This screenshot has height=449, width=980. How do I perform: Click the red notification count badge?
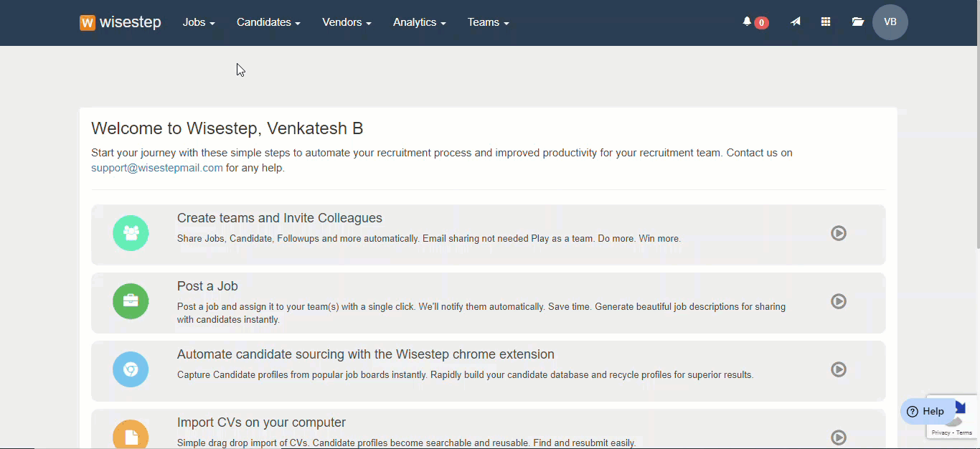point(761,23)
